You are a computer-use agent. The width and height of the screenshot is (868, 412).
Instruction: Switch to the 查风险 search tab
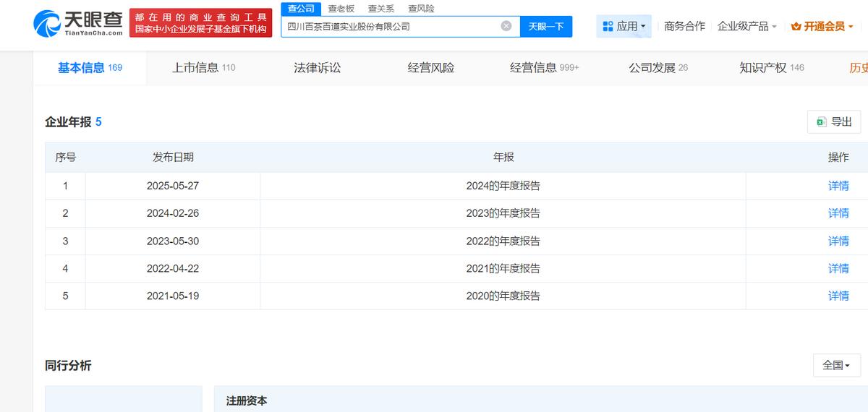click(x=421, y=9)
